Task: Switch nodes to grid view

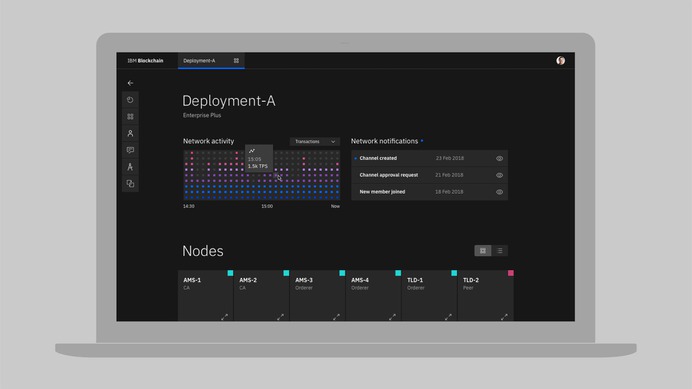Action: pos(483,251)
